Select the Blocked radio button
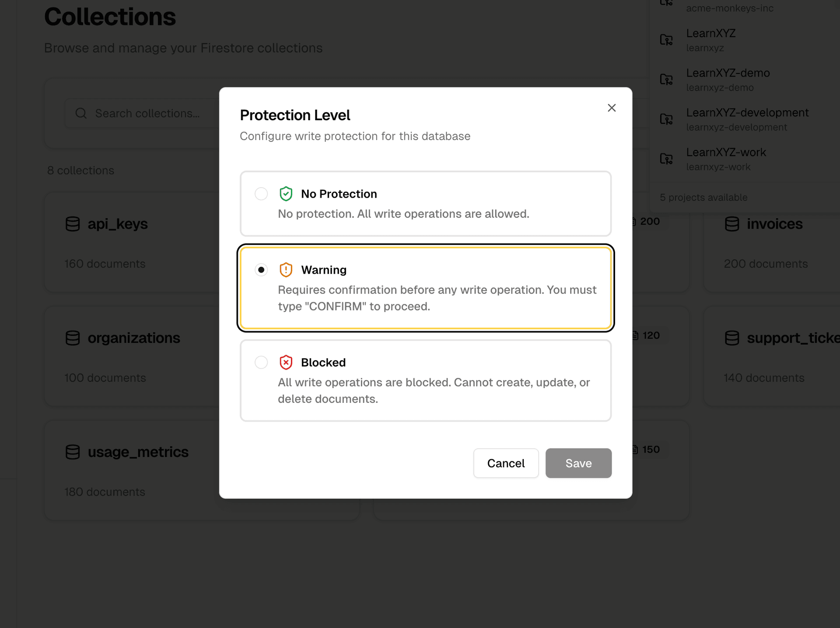This screenshot has height=628, width=840. [x=261, y=362]
